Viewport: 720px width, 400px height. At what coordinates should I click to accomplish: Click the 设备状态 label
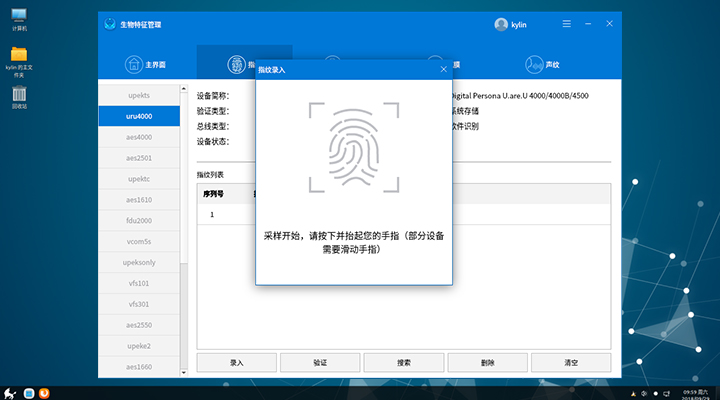(x=213, y=141)
